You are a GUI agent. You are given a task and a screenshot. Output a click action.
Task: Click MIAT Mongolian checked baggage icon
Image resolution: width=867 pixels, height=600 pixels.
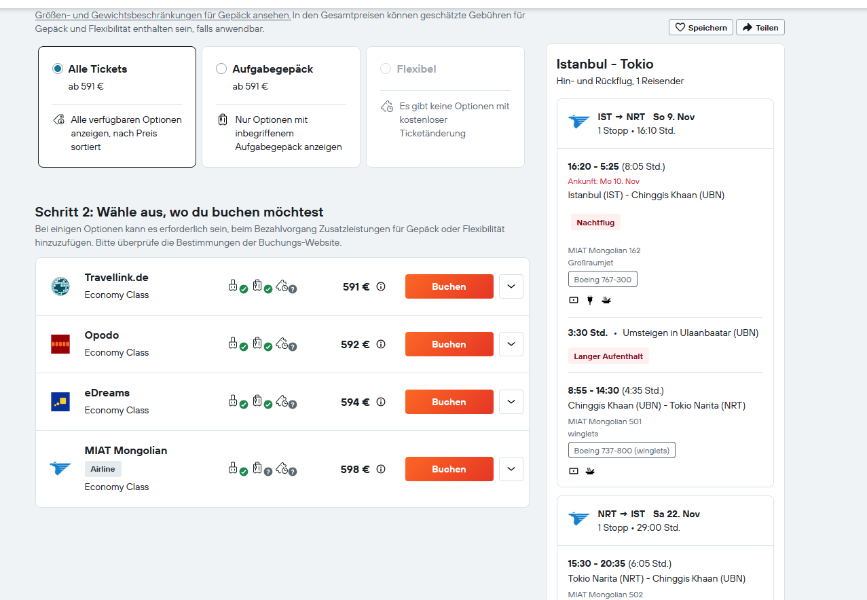tap(262, 468)
